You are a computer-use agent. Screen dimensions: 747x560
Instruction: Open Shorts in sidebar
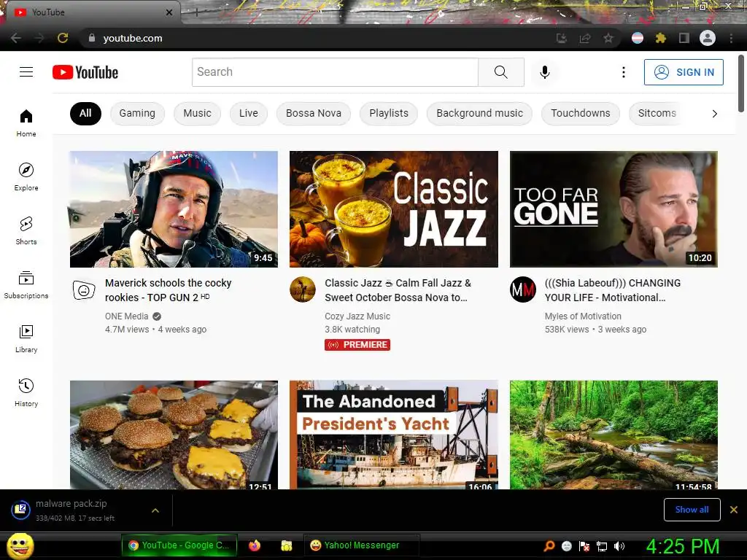26,230
